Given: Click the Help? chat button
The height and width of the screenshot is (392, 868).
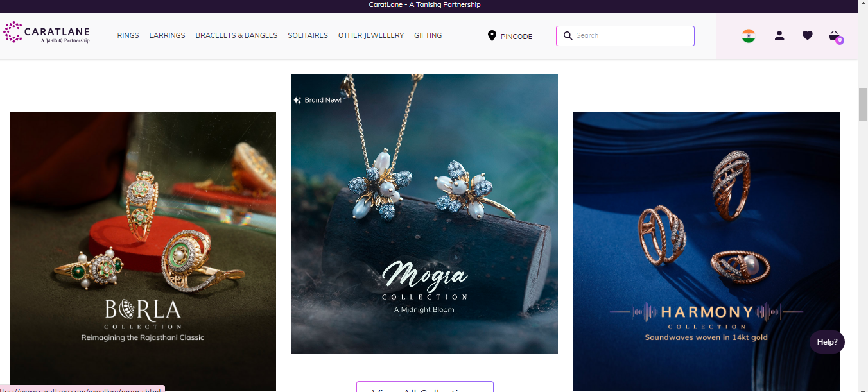Looking at the screenshot, I should coord(827,342).
